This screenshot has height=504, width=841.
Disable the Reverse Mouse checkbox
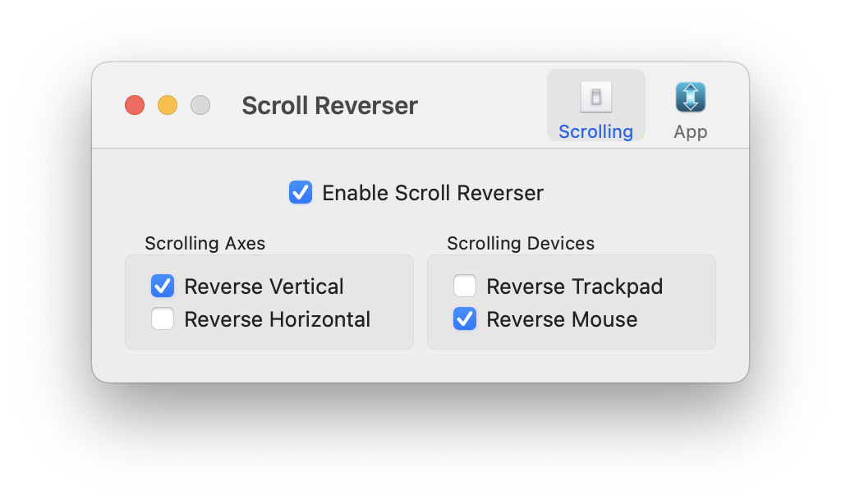point(465,319)
